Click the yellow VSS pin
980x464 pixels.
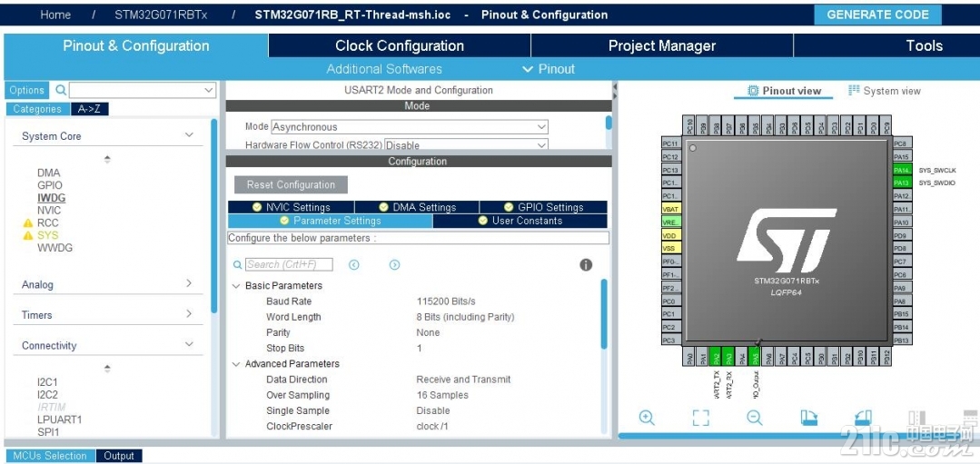[x=671, y=249]
